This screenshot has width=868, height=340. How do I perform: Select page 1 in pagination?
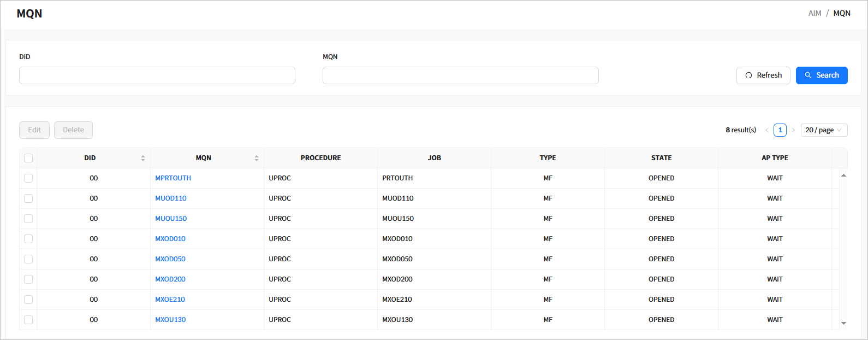780,130
